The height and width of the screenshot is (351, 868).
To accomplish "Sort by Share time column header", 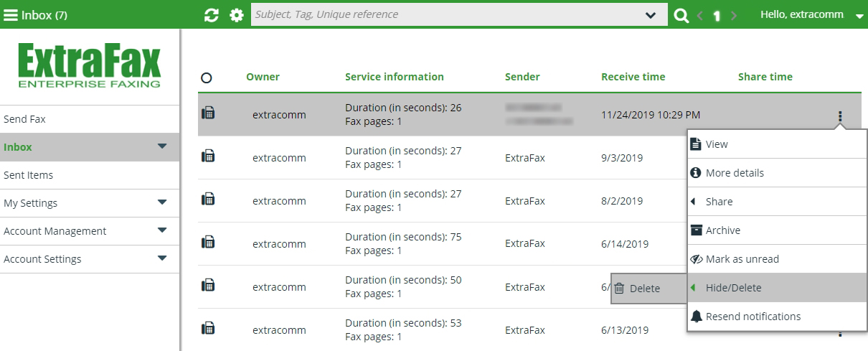I will point(765,77).
